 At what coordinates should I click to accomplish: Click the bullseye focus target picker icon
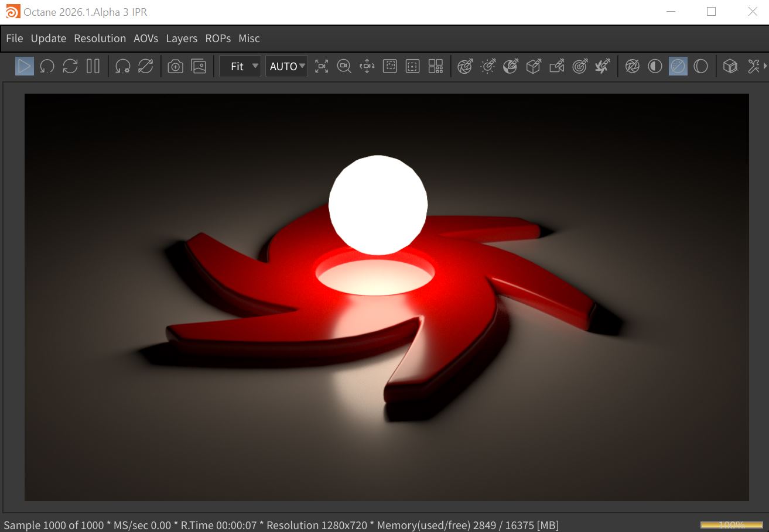coord(579,66)
